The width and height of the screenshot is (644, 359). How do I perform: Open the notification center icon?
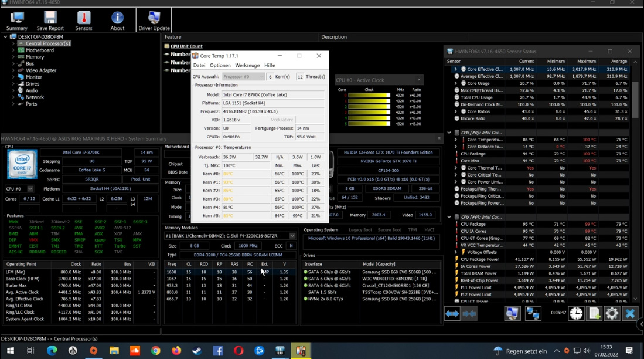[629, 351]
